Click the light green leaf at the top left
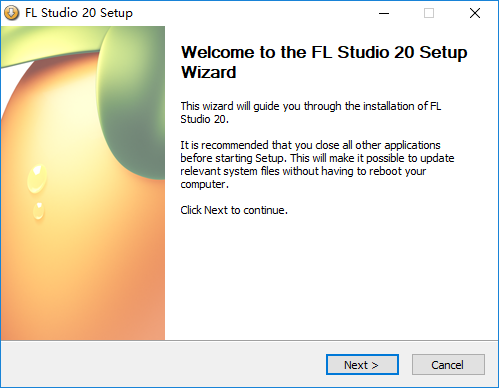The height and width of the screenshot is (388, 499). [x=50, y=43]
